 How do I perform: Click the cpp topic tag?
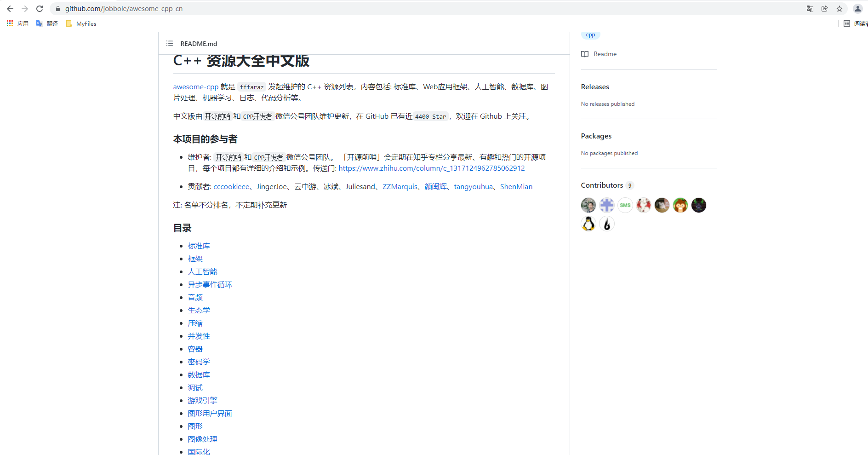[x=591, y=35]
